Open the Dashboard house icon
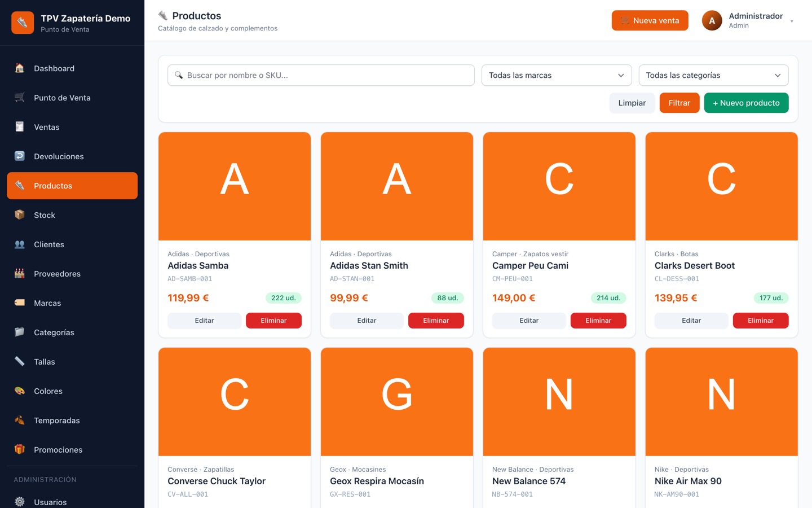This screenshot has width=812, height=508. [x=20, y=68]
